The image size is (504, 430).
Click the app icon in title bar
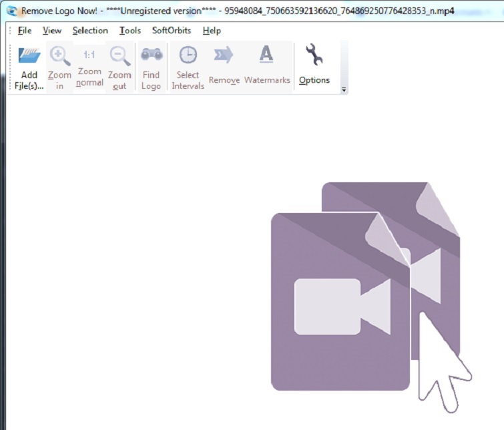(x=11, y=11)
